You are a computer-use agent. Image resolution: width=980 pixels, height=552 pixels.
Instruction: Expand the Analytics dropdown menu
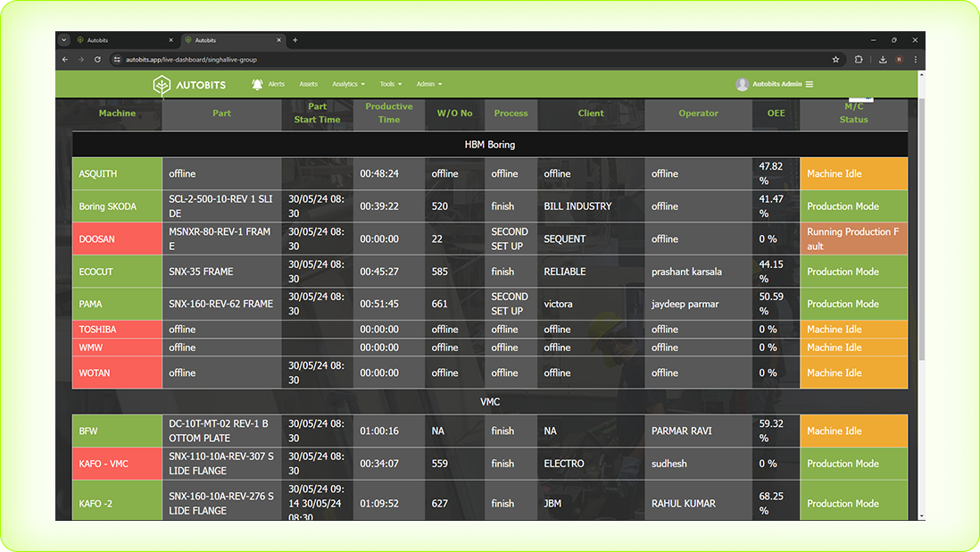(349, 84)
